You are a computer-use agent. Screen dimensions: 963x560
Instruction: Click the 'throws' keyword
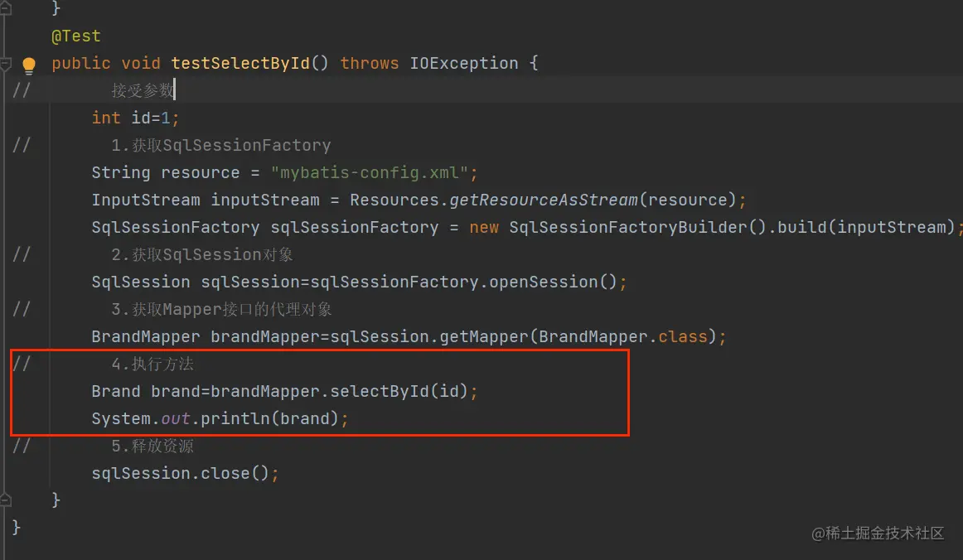click(370, 63)
